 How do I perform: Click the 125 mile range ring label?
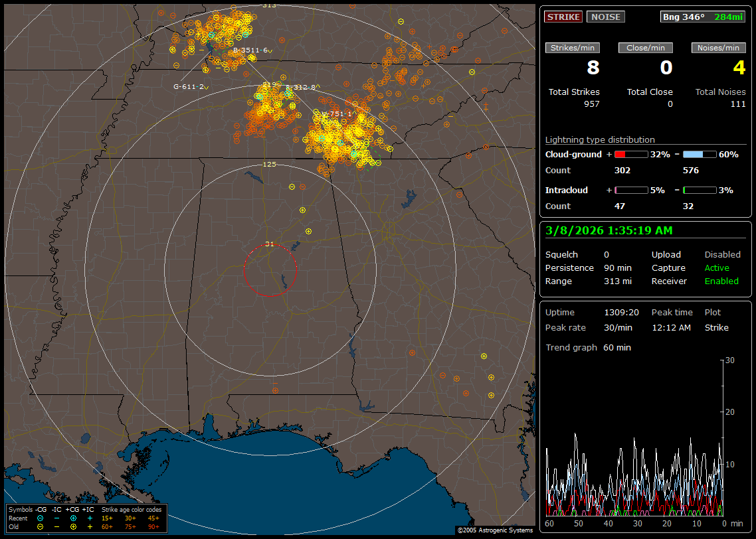(269, 165)
